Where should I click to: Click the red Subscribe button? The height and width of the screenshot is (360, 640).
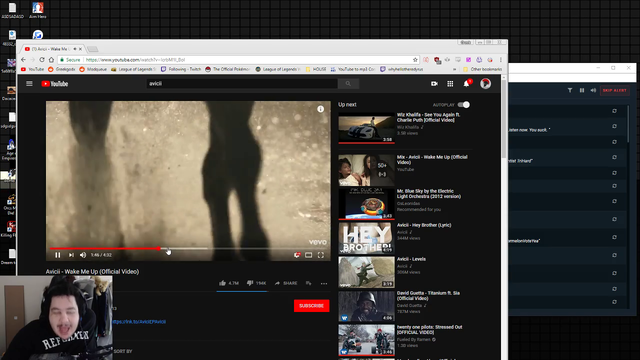pos(311,306)
